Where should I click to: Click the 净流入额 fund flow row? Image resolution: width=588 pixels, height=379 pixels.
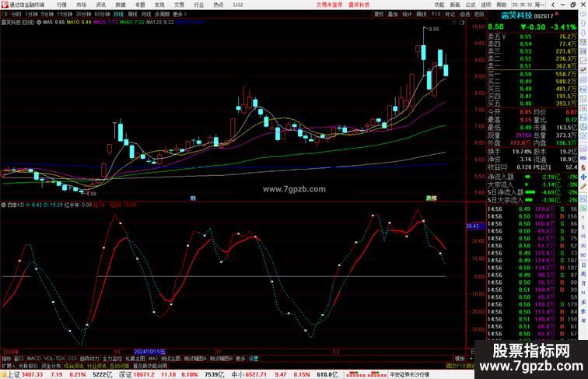[532, 177]
